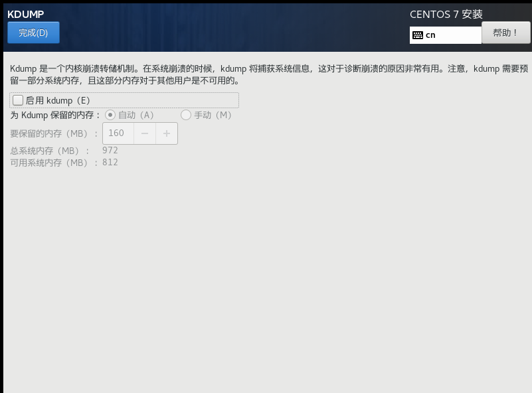This screenshot has height=393, width=532.
Task: Select the 手动 (M) radio button
Action: click(x=185, y=115)
